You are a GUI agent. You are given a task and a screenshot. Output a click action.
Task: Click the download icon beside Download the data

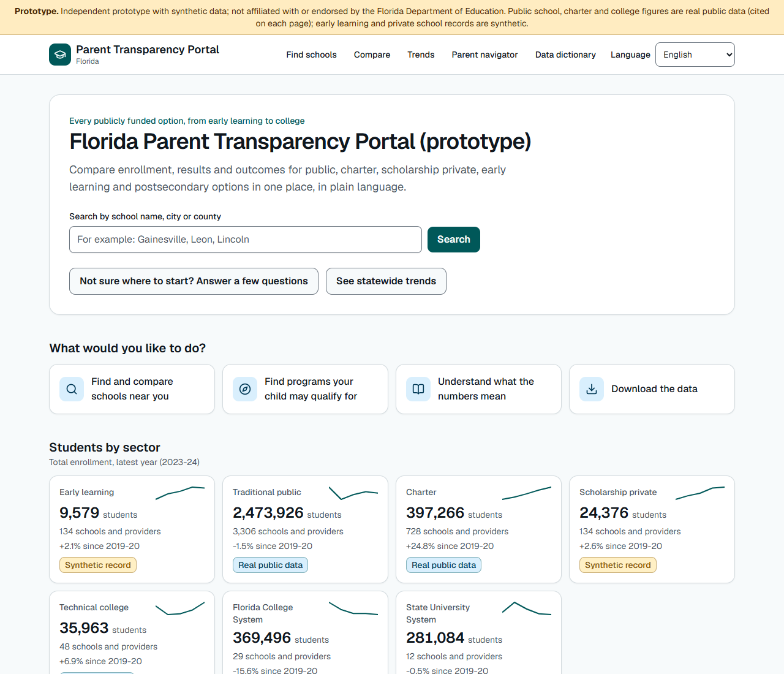click(x=592, y=389)
